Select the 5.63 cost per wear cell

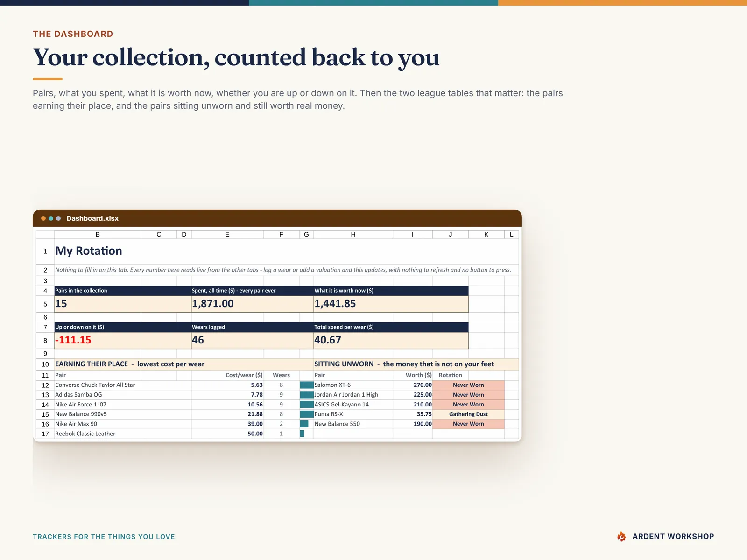click(x=227, y=385)
